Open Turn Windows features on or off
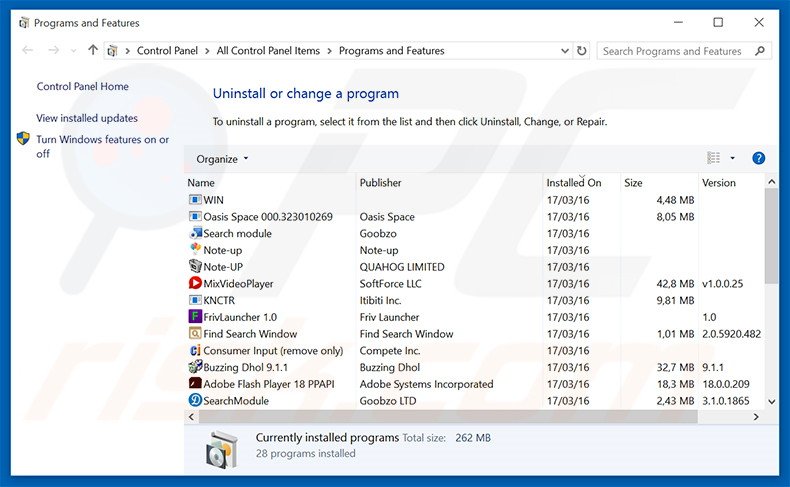Image resolution: width=790 pixels, height=487 pixels. point(103,147)
